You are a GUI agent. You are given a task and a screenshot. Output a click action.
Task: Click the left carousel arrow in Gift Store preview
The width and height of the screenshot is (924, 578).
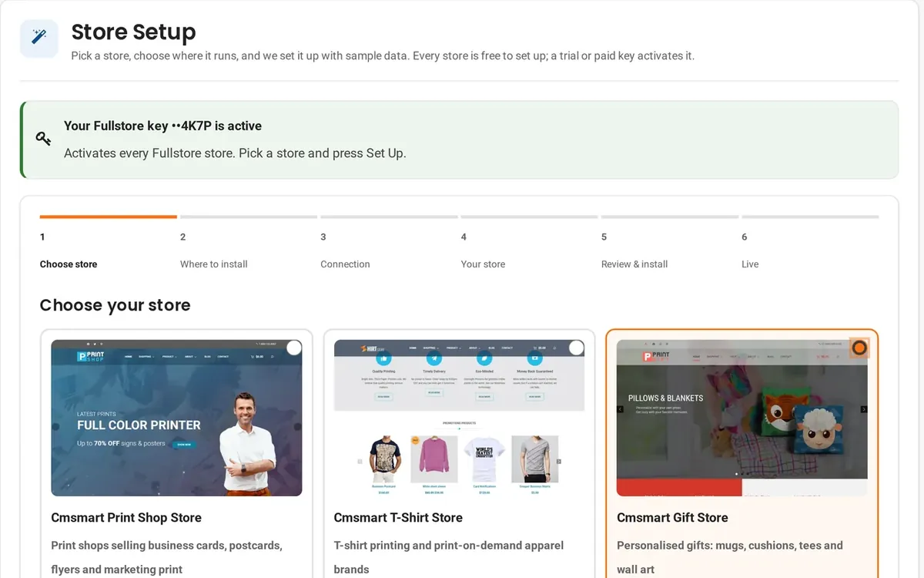click(621, 409)
